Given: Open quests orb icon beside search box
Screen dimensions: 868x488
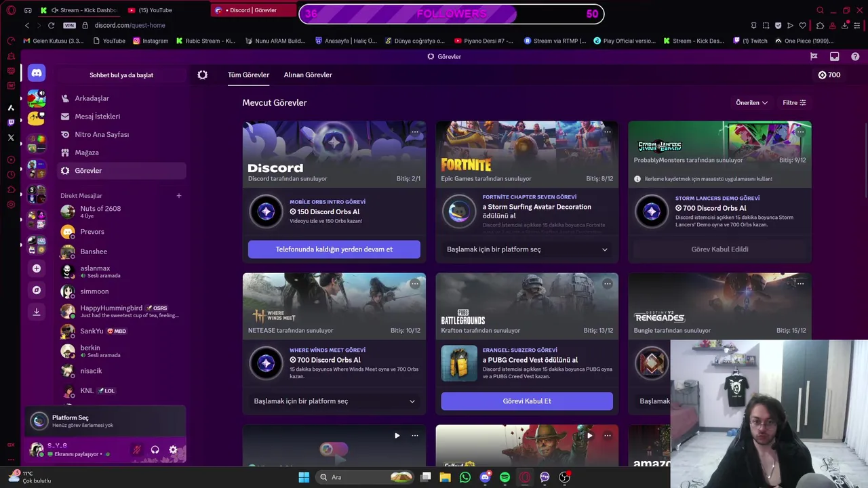Looking at the screenshot, I should click(x=202, y=75).
